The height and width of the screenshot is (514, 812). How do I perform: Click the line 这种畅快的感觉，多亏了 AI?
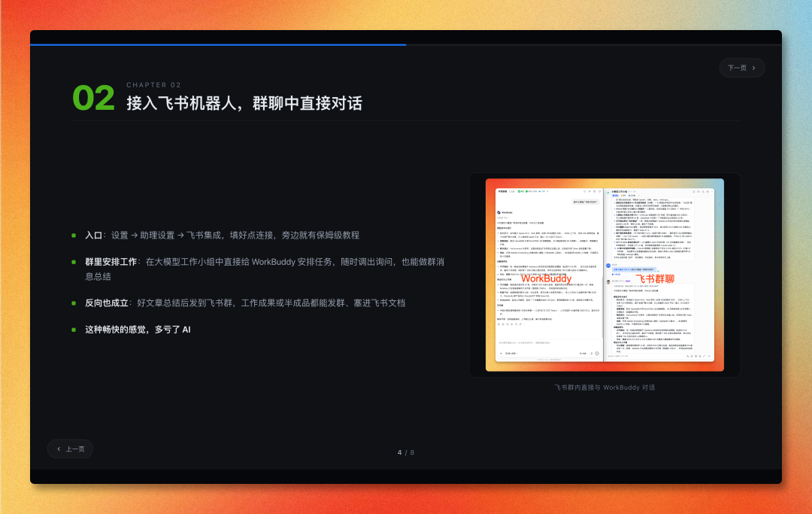[138, 330]
